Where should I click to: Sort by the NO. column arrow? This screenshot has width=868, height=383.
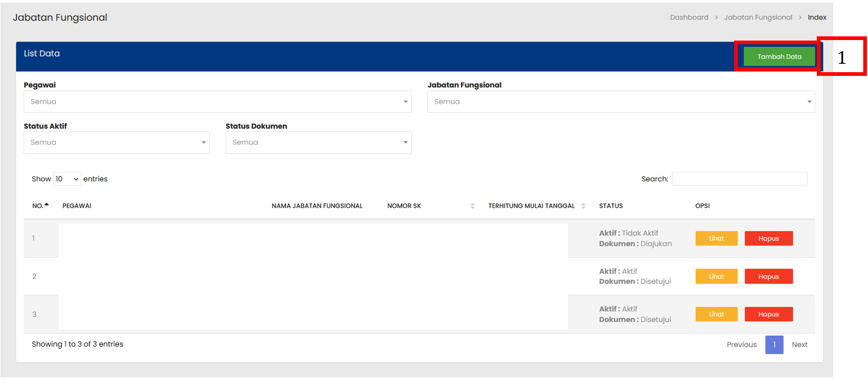pyautogui.click(x=46, y=205)
